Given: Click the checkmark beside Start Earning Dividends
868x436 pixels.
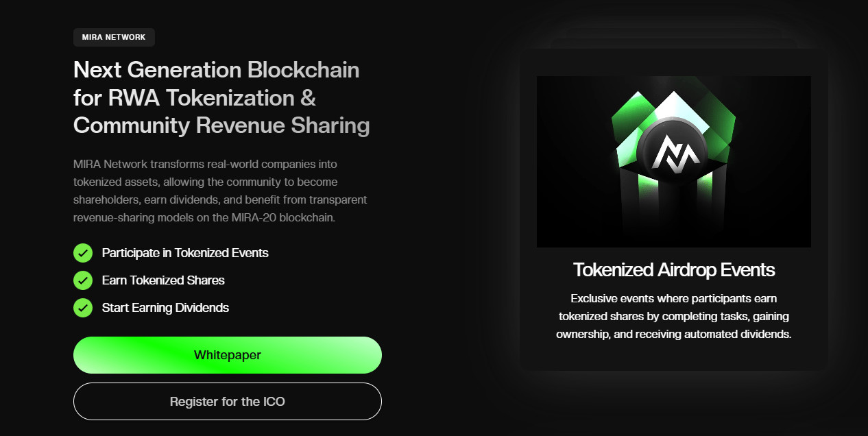Looking at the screenshot, I should (x=82, y=308).
